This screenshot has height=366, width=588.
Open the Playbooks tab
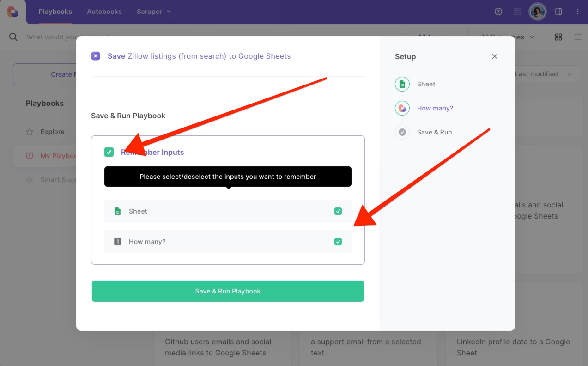55,12
